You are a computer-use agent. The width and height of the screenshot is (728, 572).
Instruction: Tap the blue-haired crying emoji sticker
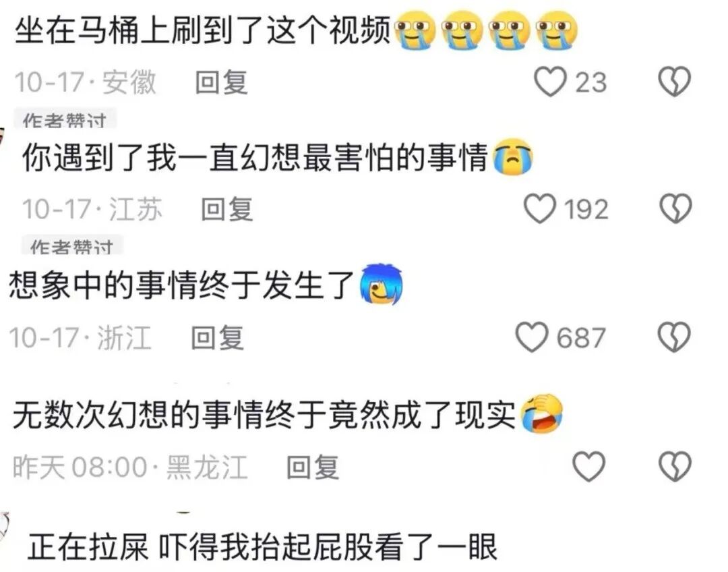coord(382,283)
